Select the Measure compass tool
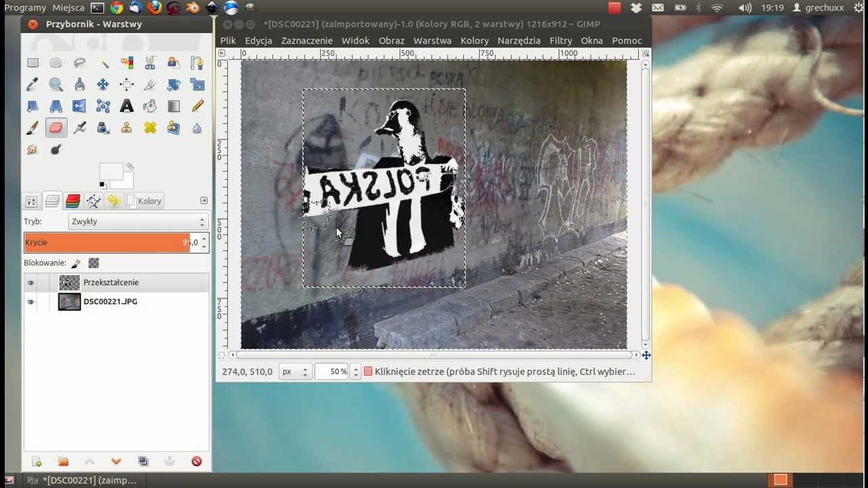The width and height of the screenshot is (868, 488). point(79,85)
